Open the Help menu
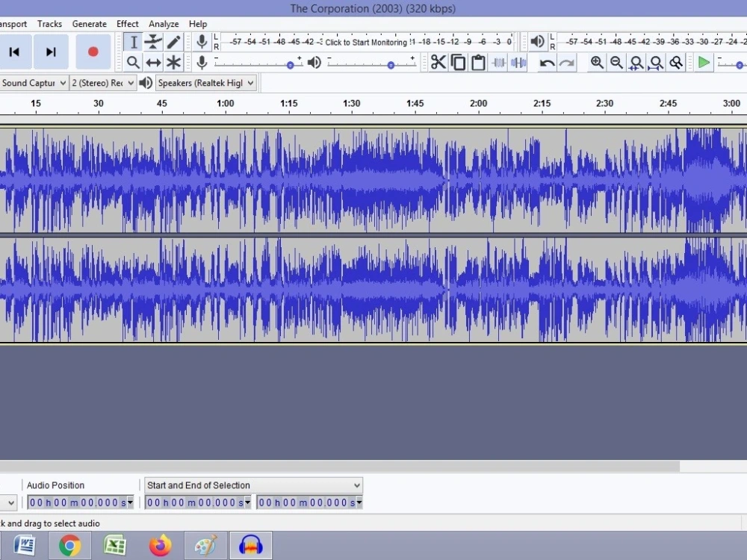Screen dimensions: 747x560 point(198,24)
